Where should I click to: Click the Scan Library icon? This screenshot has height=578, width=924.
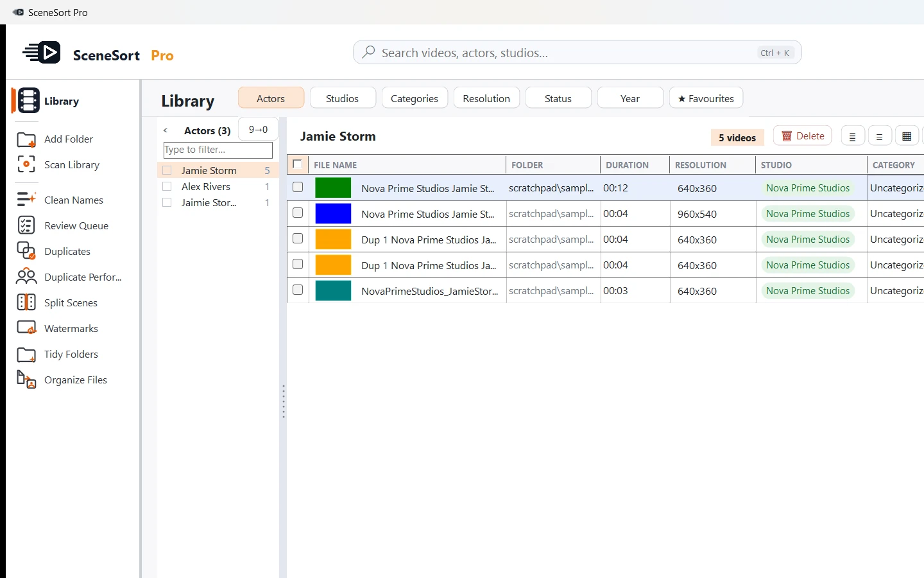(x=26, y=164)
